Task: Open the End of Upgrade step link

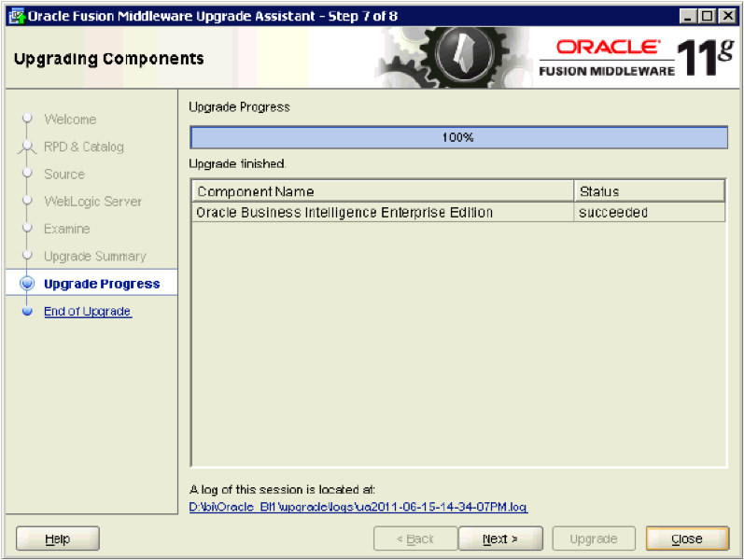Action: tap(88, 312)
